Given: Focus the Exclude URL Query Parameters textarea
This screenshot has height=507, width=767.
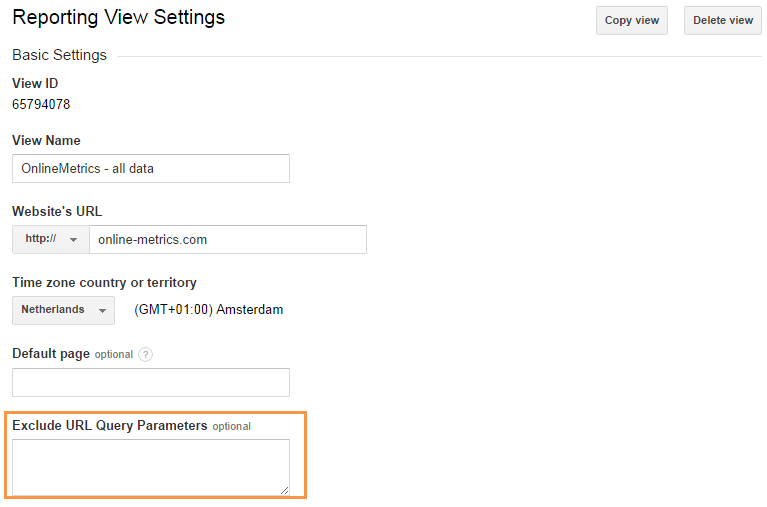Looking at the screenshot, I should point(151,466).
